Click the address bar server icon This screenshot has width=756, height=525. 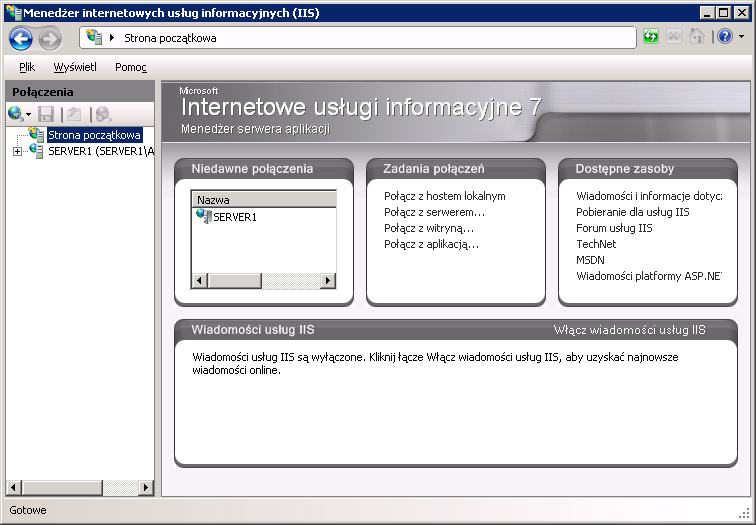94,38
